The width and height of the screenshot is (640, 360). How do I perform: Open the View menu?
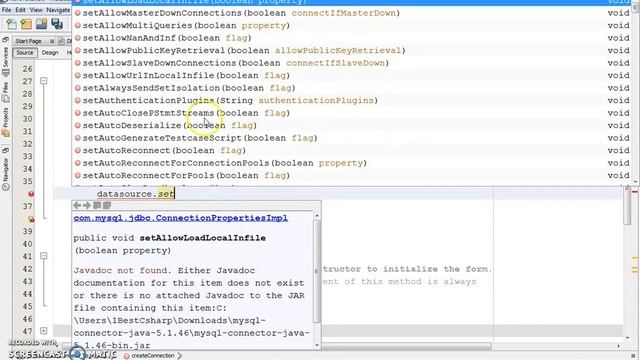pos(36,10)
